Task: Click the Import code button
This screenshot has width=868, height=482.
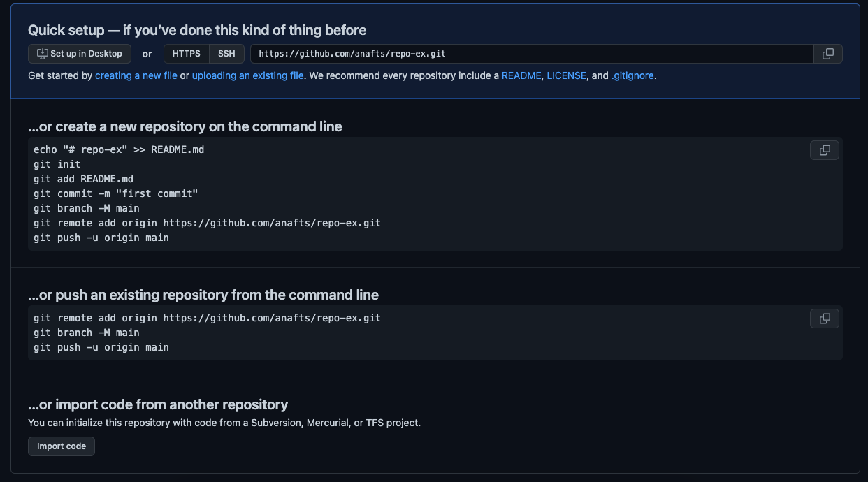Action: click(x=61, y=446)
